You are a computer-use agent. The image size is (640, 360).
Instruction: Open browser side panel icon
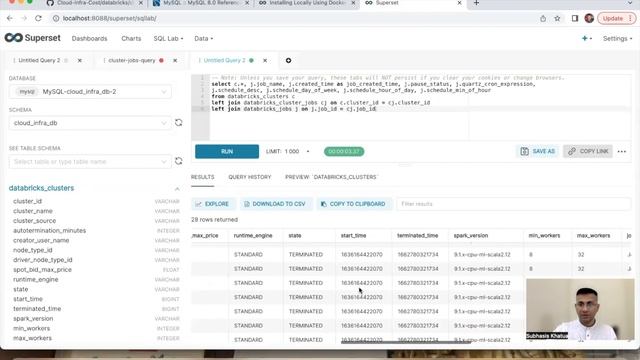tap(575, 18)
